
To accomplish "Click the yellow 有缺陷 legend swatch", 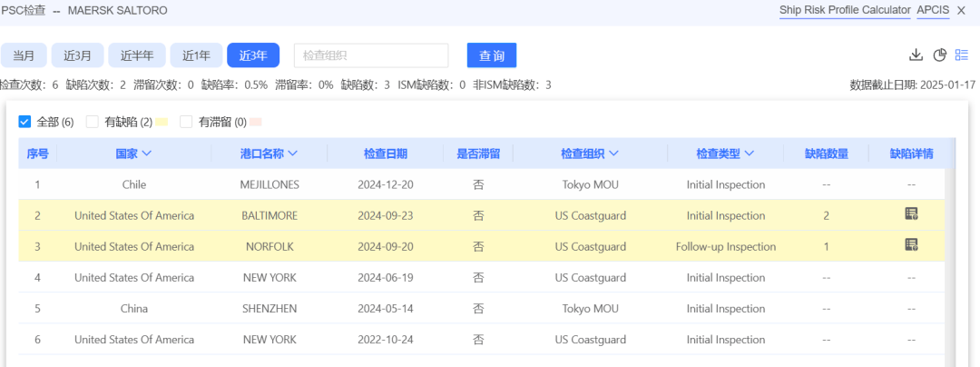I will point(162,122).
